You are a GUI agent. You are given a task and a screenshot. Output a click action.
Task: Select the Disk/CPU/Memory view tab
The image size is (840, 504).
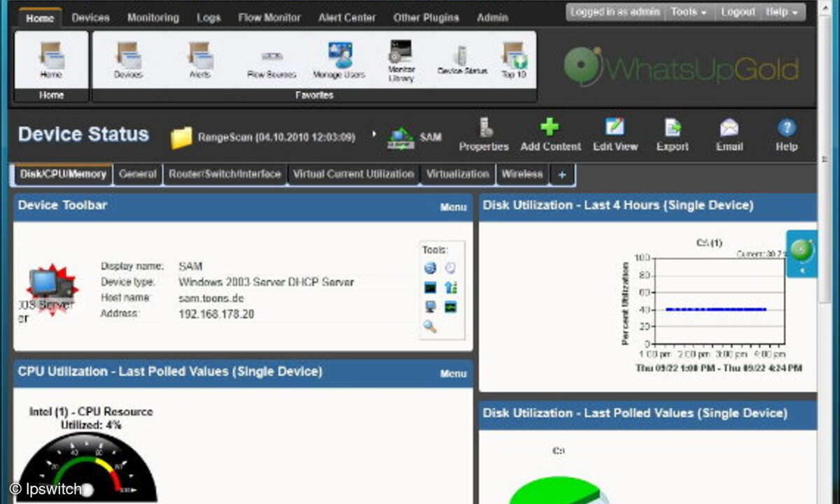click(x=63, y=174)
